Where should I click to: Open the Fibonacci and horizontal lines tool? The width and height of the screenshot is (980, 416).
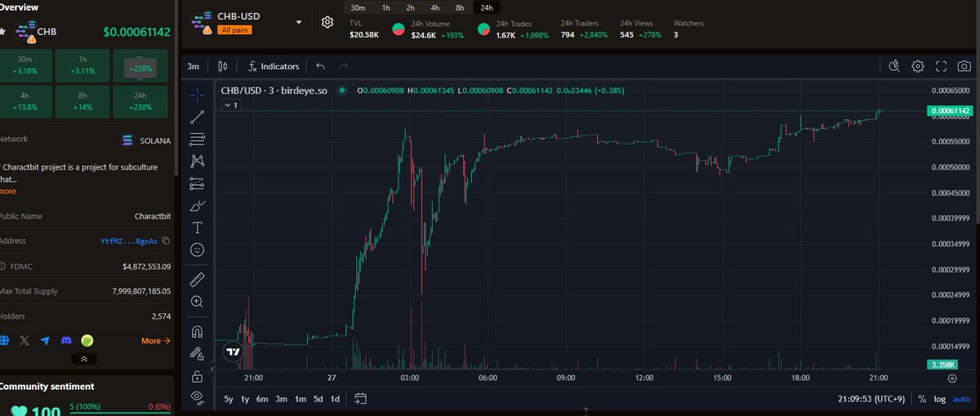pyautogui.click(x=197, y=139)
